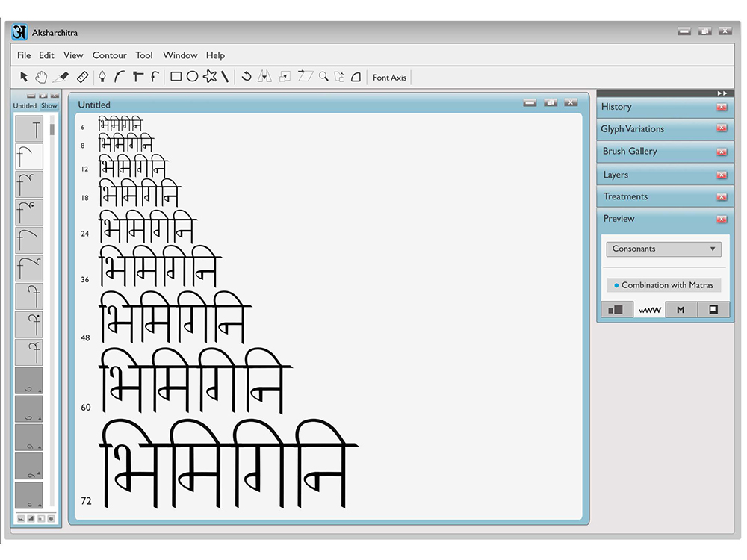Click the Font Axis button
The image size is (747, 560).
point(389,77)
